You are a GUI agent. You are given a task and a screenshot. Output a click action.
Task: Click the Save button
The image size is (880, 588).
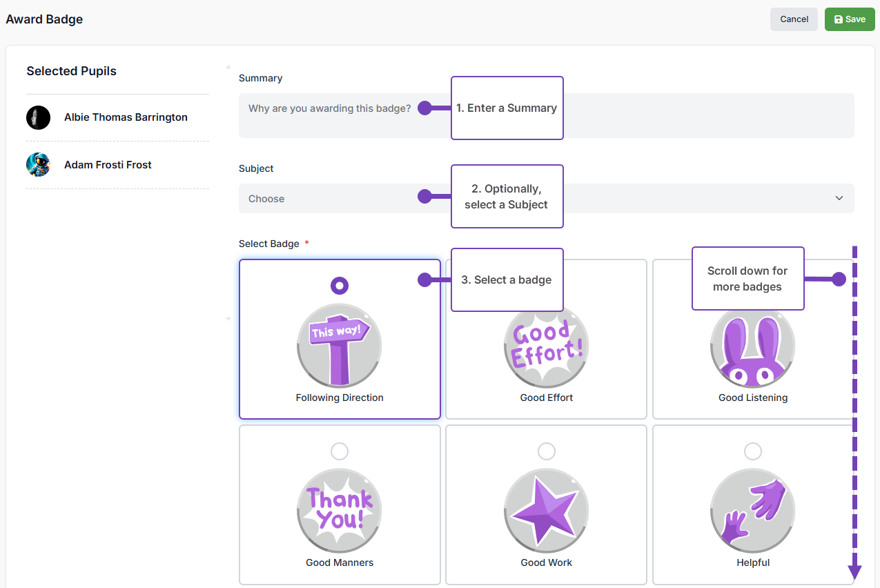point(849,19)
